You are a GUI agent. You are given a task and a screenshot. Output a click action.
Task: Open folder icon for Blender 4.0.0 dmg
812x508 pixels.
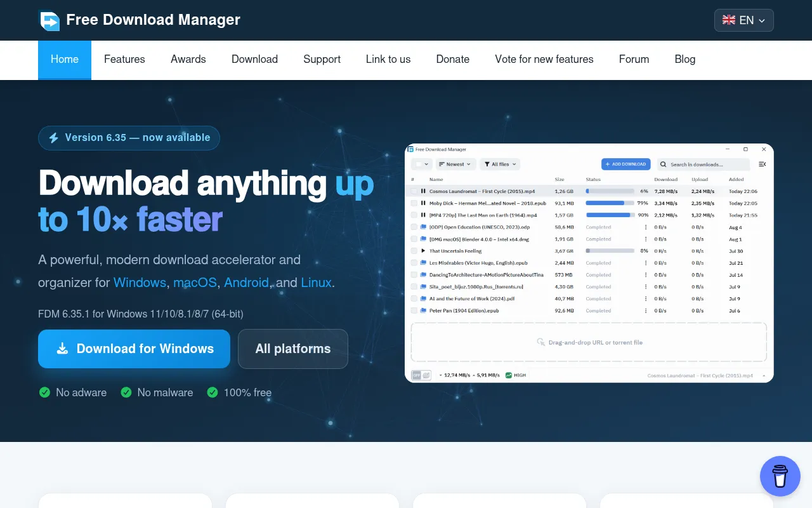[x=423, y=239]
